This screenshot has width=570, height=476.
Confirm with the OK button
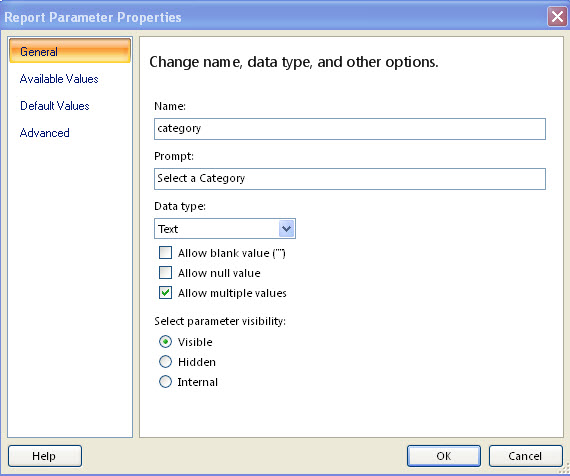coord(444,456)
